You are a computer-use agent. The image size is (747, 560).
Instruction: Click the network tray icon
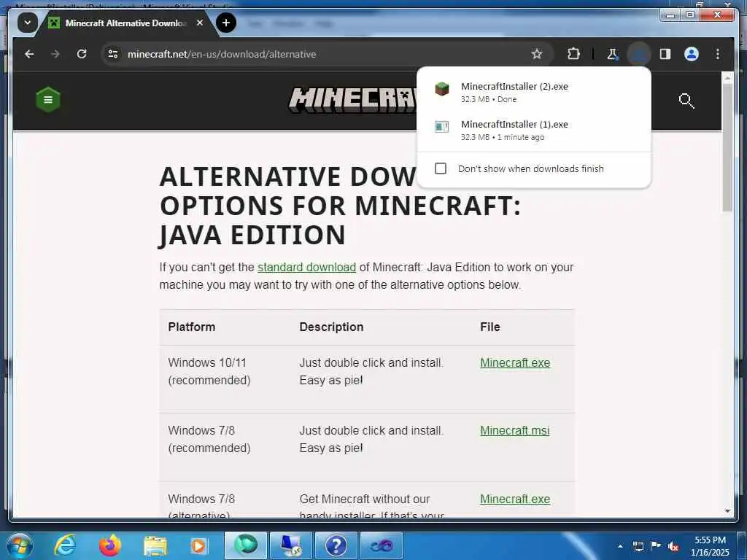point(638,546)
